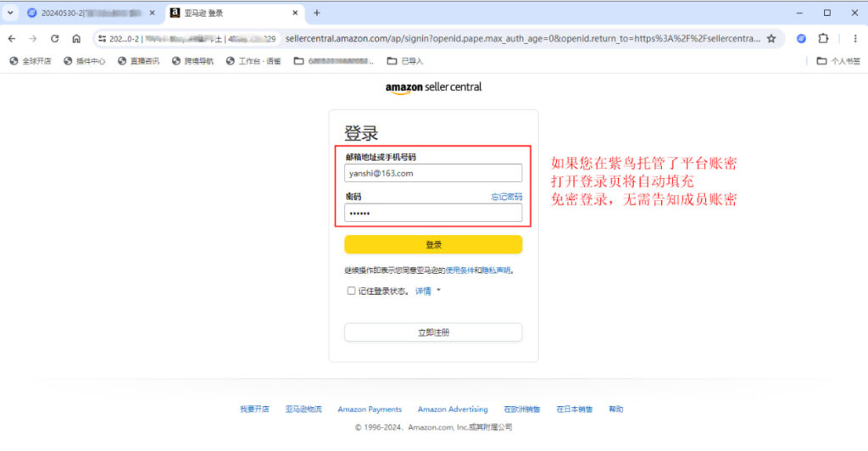The image size is (868, 451).
Task: Open the extensions puzzle icon
Action: tap(823, 39)
